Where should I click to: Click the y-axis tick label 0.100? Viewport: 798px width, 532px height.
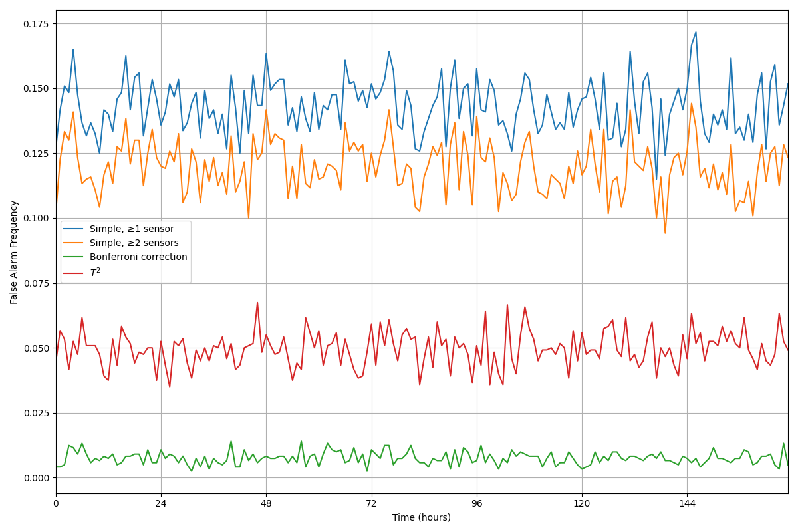pos(37,218)
